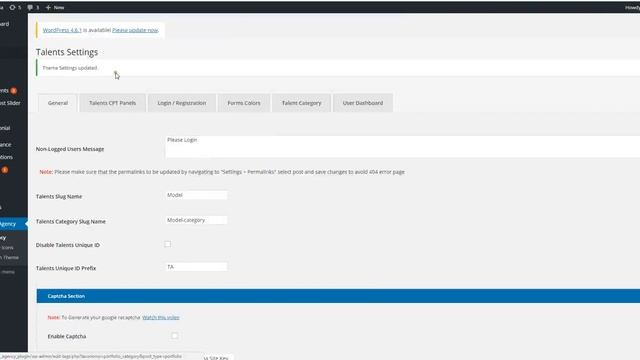Open the WordPress 4.6.1 version link
This screenshot has height=360, width=640.
62,30
